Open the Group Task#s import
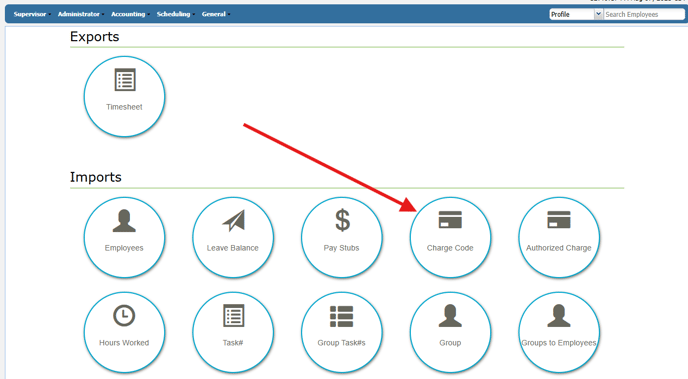The height and width of the screenshot is (379, 688). (x=341, y=333)
